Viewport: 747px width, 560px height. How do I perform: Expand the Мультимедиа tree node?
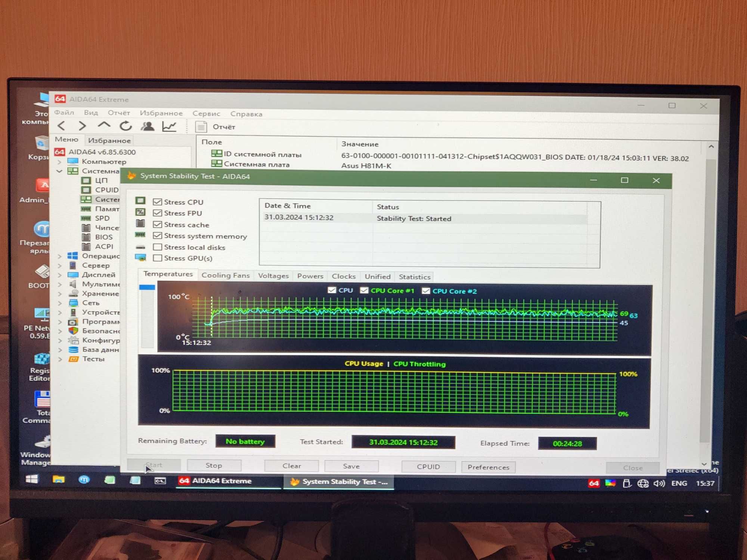[x=60, y=284]
